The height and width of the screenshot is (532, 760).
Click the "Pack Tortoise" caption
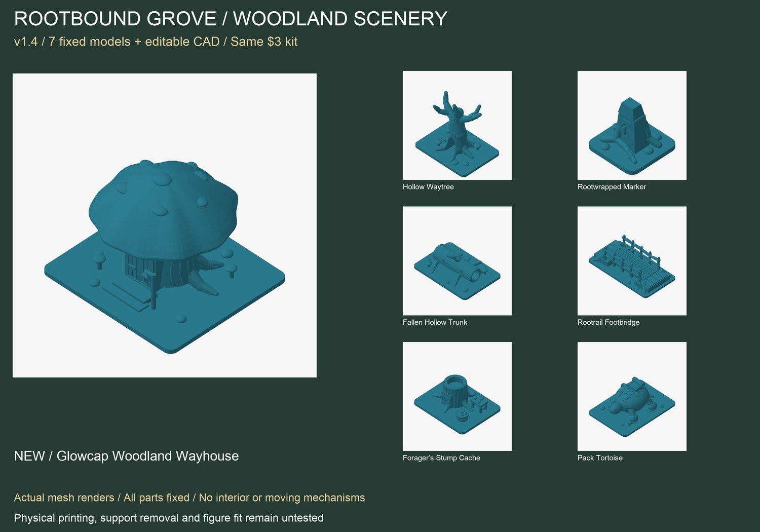(x=600, y=458)
